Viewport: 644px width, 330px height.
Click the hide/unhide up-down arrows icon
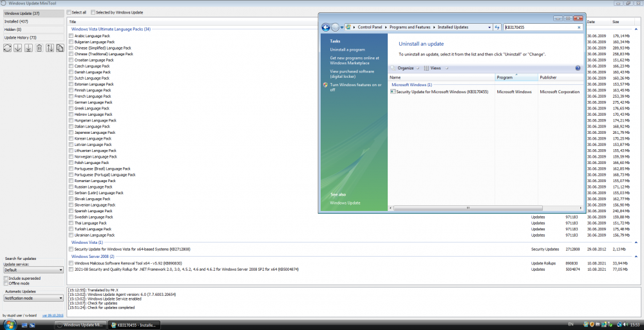point(50,48)
